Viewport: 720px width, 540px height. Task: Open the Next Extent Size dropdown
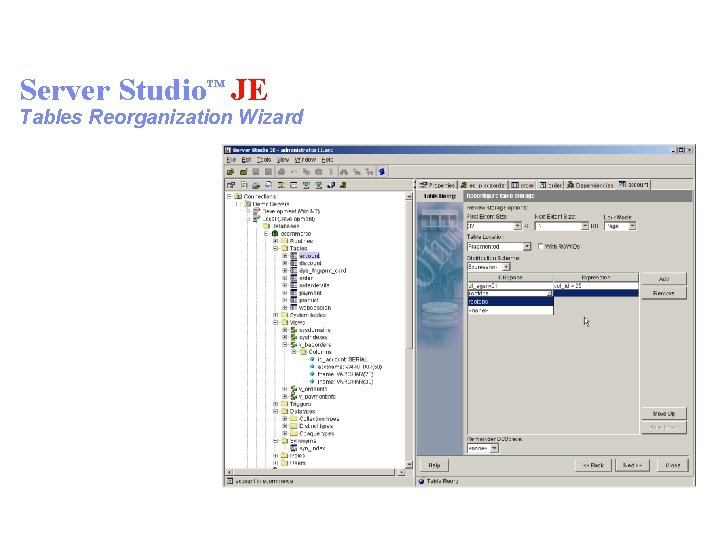pos(585,226)
